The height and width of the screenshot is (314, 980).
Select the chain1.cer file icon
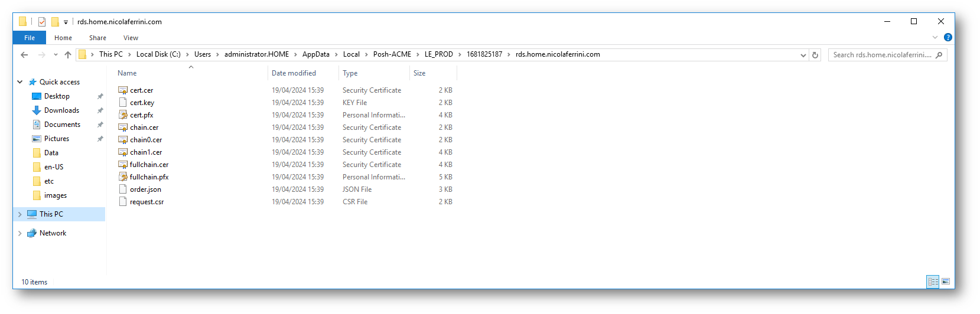coord(123,152)
